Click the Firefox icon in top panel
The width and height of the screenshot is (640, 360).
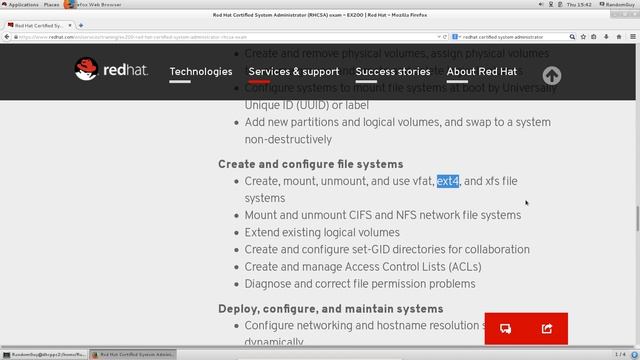click(x=70, y=4)
